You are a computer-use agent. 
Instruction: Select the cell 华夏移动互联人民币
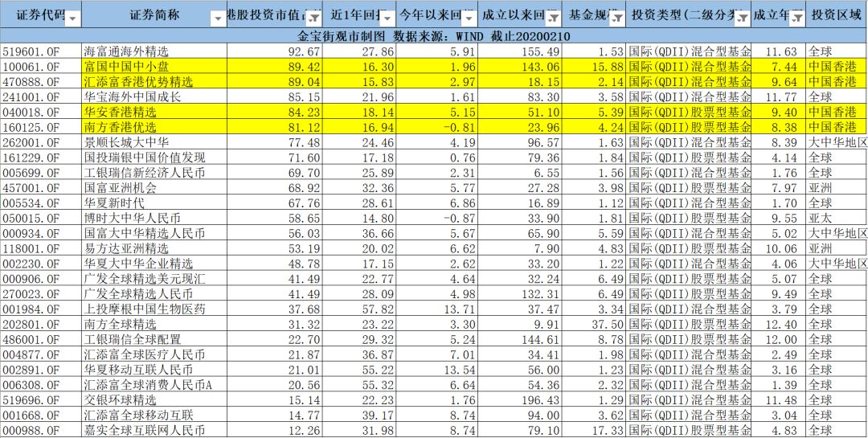(154, 369)
